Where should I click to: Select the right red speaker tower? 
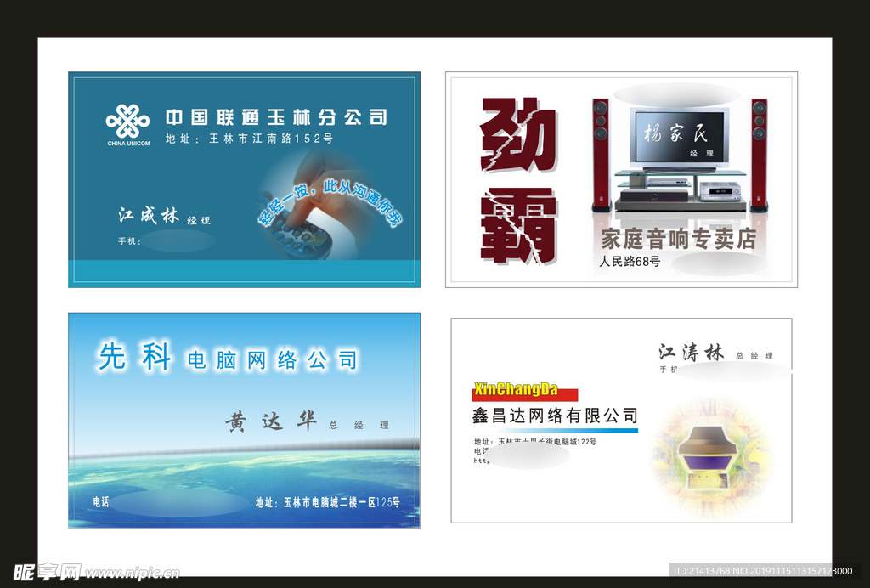click(759, 155)
